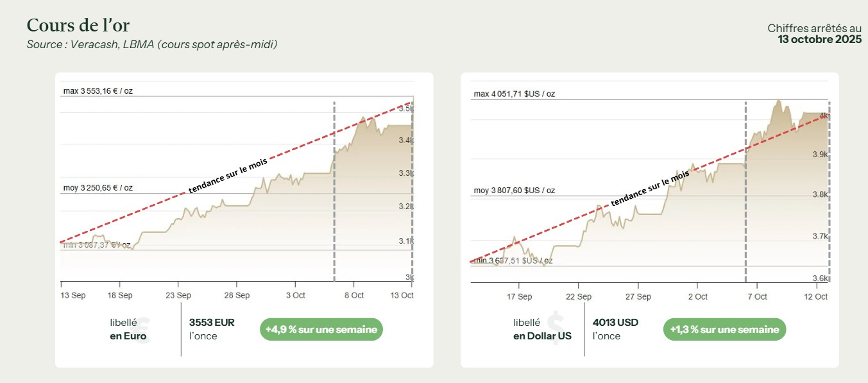Click the Dollar chart's tendance sur le mois label
868x383 pixels.
650,189
